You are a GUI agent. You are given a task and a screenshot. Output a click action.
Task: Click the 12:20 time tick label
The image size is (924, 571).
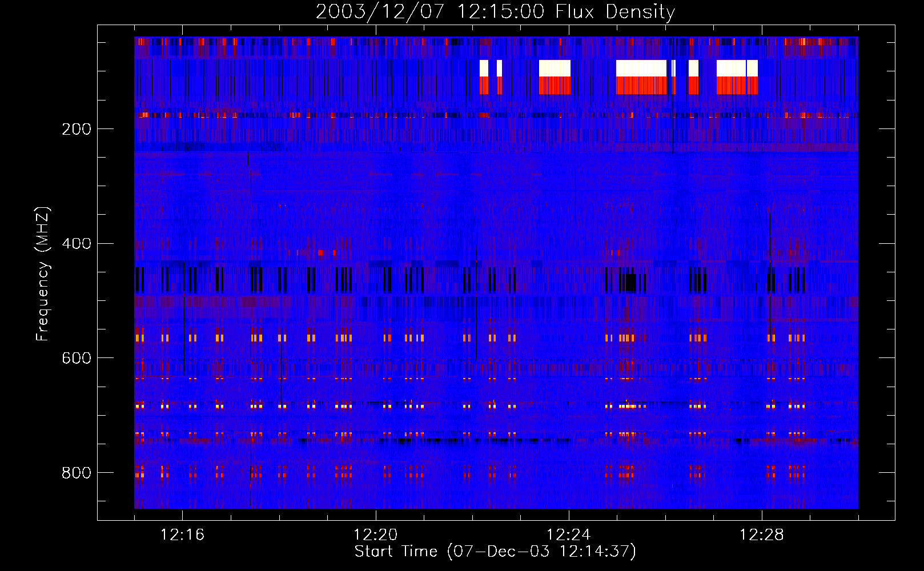pyautogui.click(x=375, y=535)
